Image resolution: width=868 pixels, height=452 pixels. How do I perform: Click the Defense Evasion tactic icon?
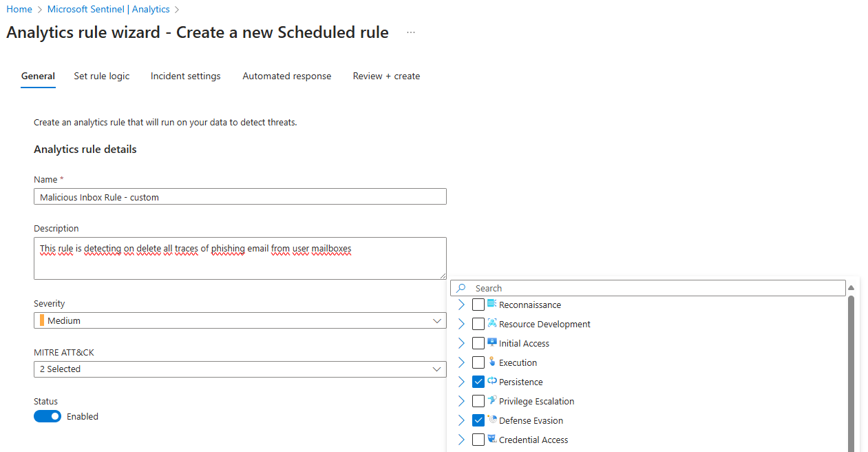coord(491,420)
